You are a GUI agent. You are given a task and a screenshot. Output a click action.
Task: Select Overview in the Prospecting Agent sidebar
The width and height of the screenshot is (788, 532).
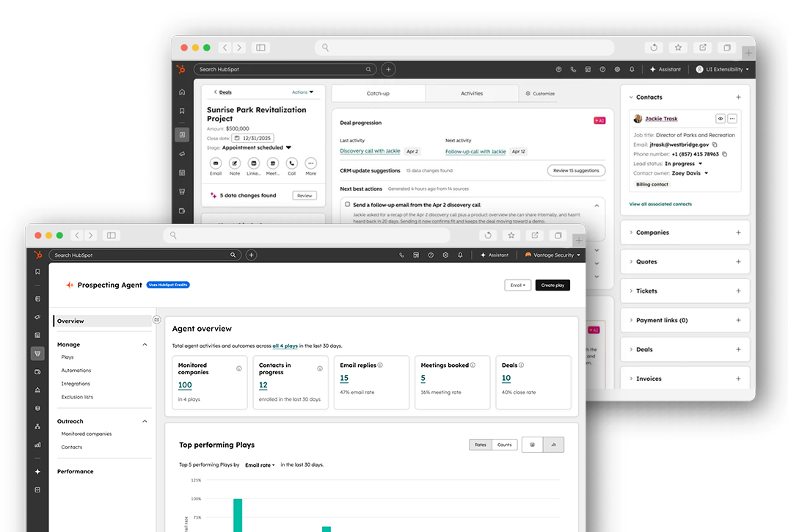tap(103, 321)
